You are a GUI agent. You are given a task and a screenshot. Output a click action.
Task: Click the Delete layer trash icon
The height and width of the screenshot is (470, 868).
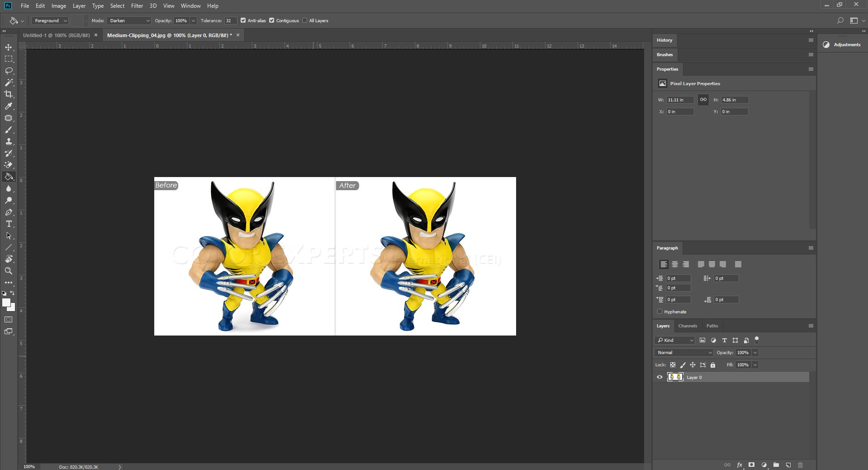click(x=800, y=465)
